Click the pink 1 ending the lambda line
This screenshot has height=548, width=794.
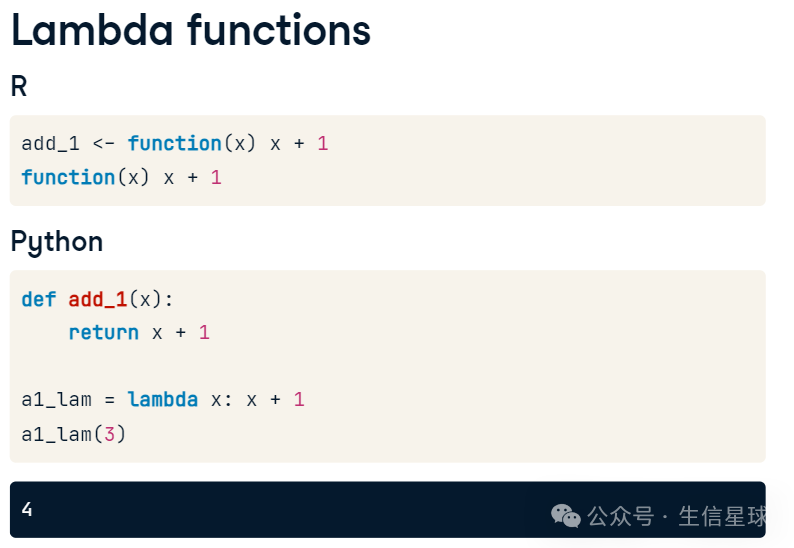[x=299, y=400]
